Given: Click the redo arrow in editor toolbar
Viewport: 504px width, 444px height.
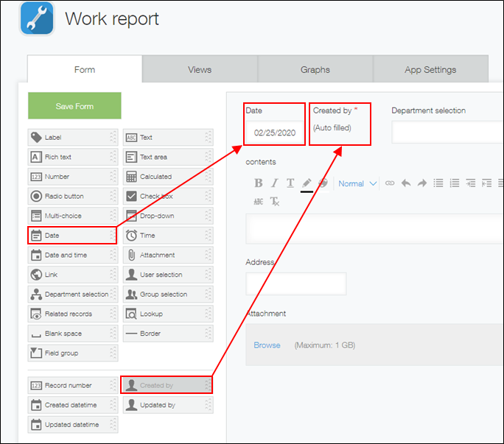Looking at the screenshot, I should point(422,183).
